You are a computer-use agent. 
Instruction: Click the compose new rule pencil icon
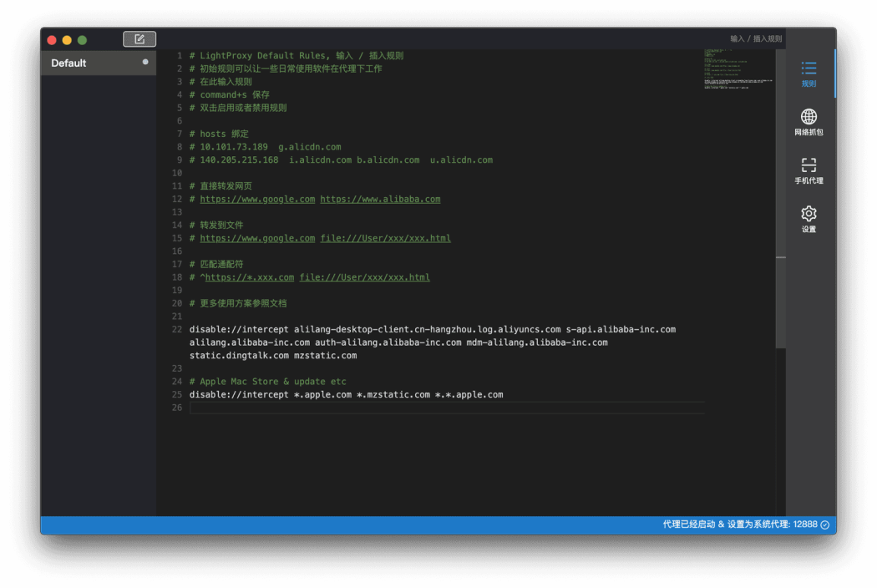point(139,38)
